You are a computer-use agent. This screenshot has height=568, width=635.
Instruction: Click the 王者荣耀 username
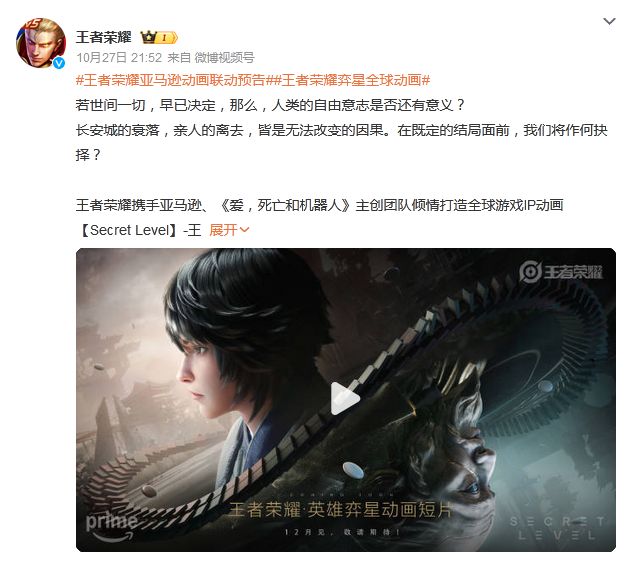click(104, 37)
